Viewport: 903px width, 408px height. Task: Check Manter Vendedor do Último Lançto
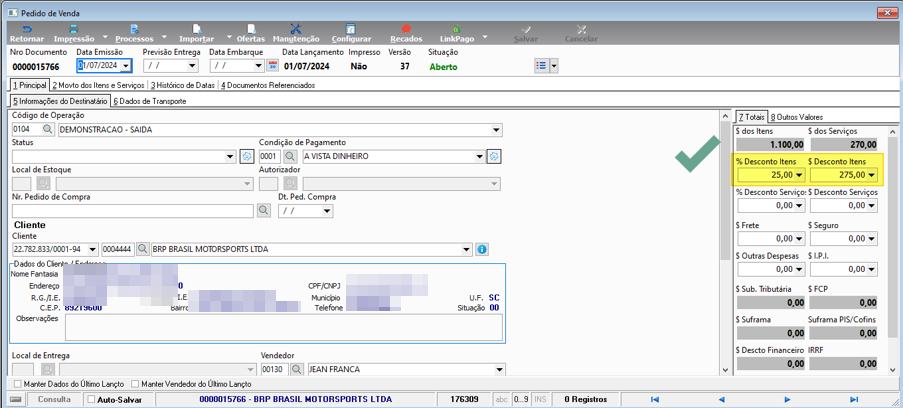click(135, 384)
